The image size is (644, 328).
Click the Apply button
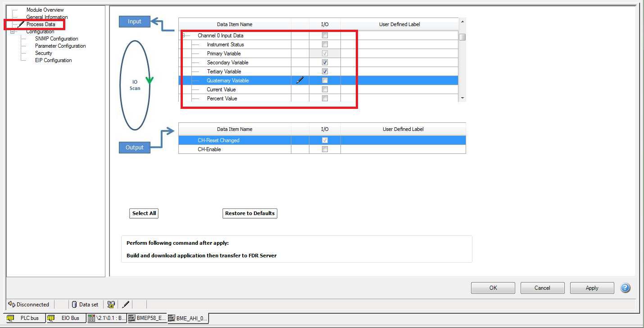coord(592,288)
